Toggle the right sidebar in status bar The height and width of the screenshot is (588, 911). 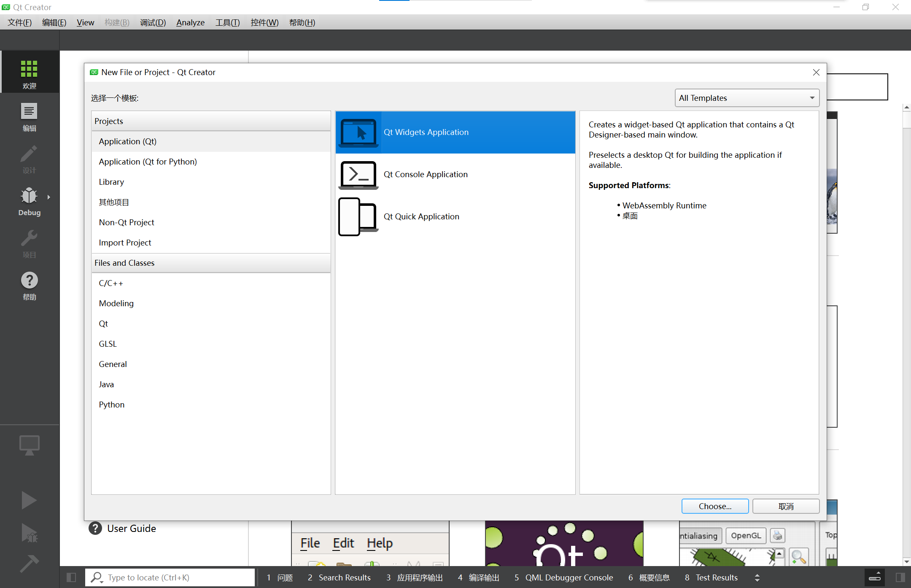[900, 577]
